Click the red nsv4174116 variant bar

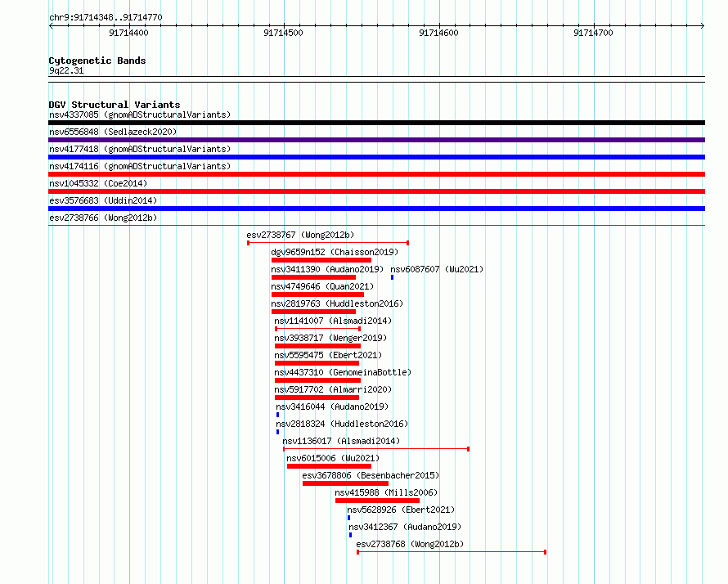pyautogui.click(x=376, y=174)
